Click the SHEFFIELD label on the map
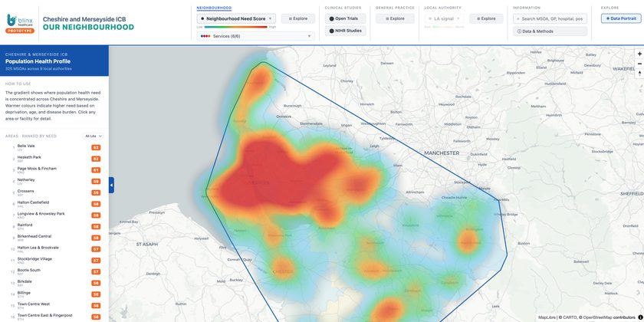 coord(632,193)
